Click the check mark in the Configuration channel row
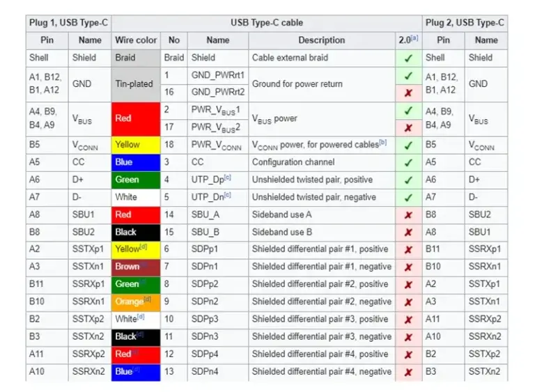 pyautogui.click(x=408, y=162)
